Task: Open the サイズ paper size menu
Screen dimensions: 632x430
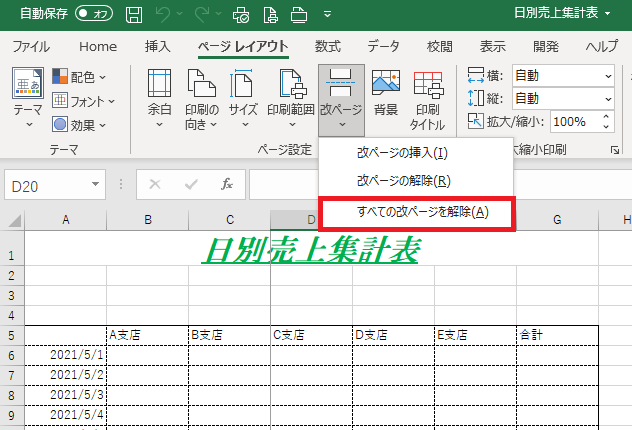Action: click(x=243, y=100)
